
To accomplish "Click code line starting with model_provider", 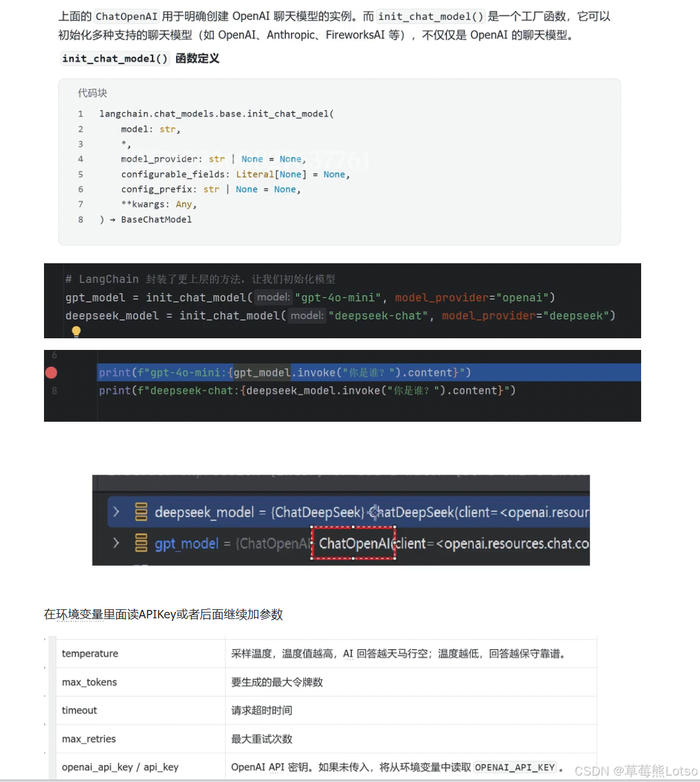I will [x=213, y=159].
